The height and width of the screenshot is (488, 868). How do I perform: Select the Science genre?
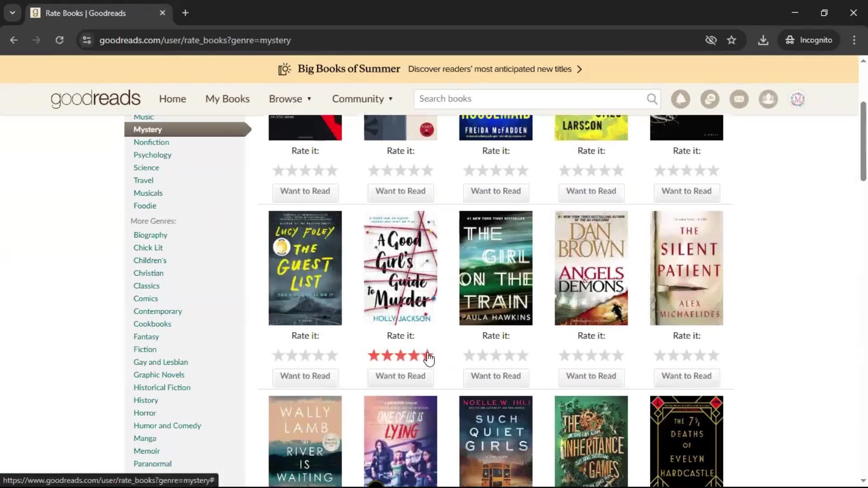point(146,167)
